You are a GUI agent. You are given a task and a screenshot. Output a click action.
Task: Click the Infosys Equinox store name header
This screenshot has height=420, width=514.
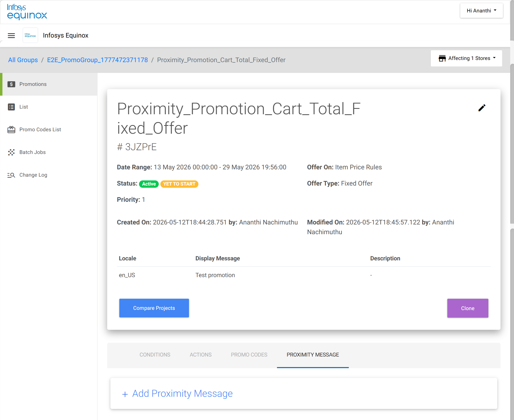click(66, 35)
